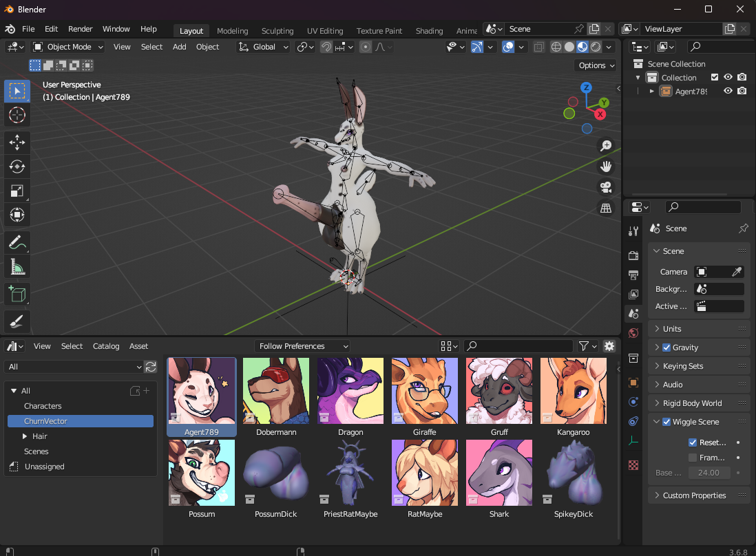Select the 3D Cursor tool

click(17, 115)
